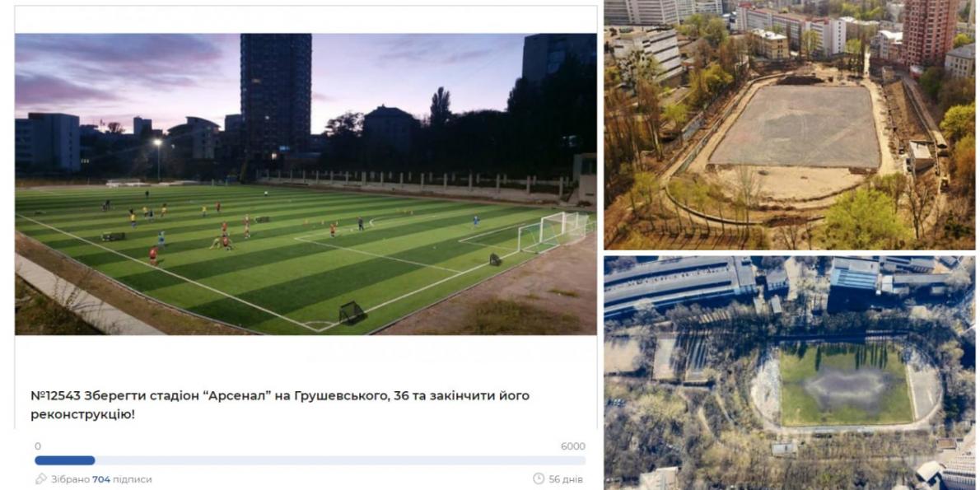The height and width of the screenshot is (490, 980).
Task: Click the 56 днів remaining time text
Action: tap(566, 479)
